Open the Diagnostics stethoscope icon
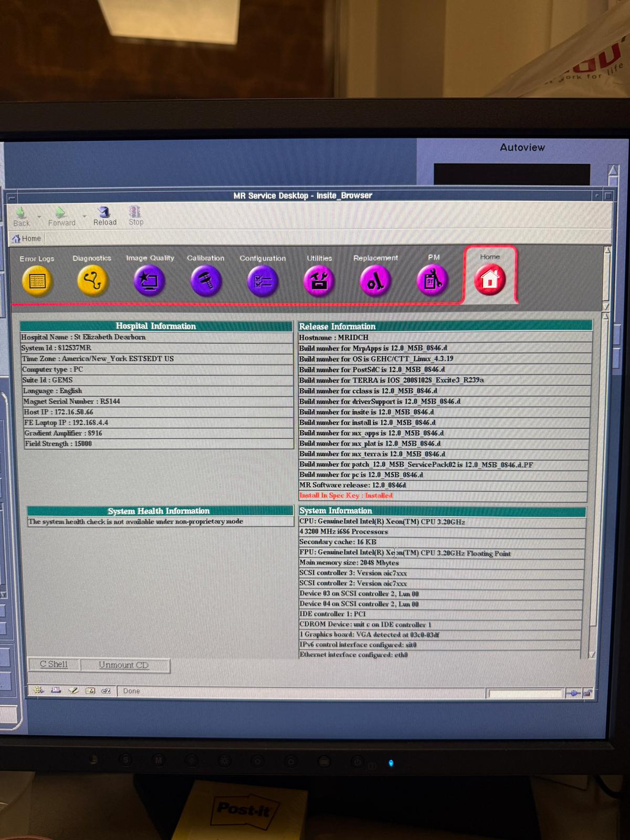This screenshot has height=840, width=630. [92, 281]
